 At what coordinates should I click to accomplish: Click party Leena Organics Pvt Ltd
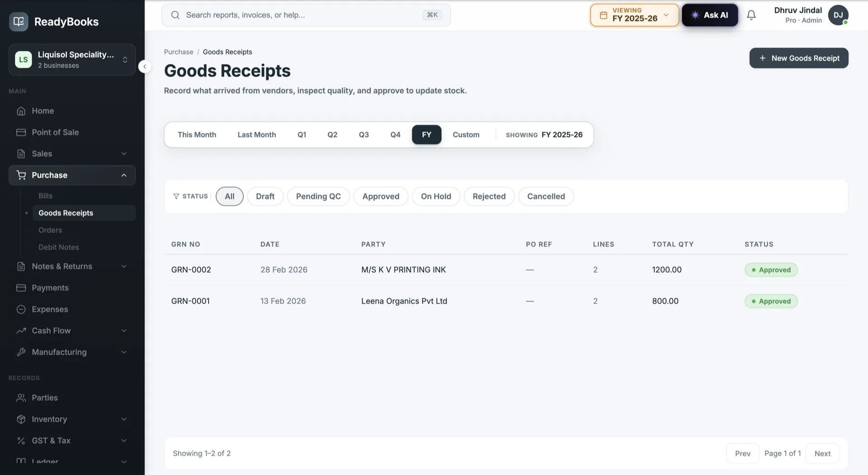click(404, 301)
